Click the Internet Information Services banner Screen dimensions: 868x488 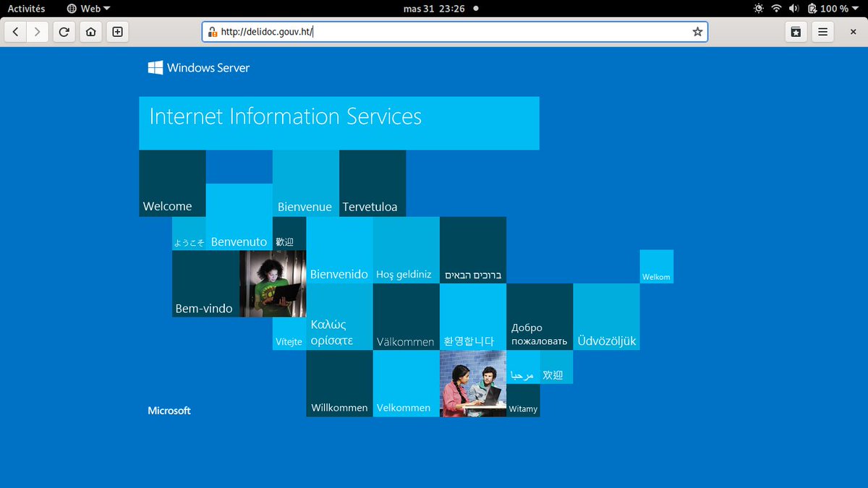click(339, 123)
